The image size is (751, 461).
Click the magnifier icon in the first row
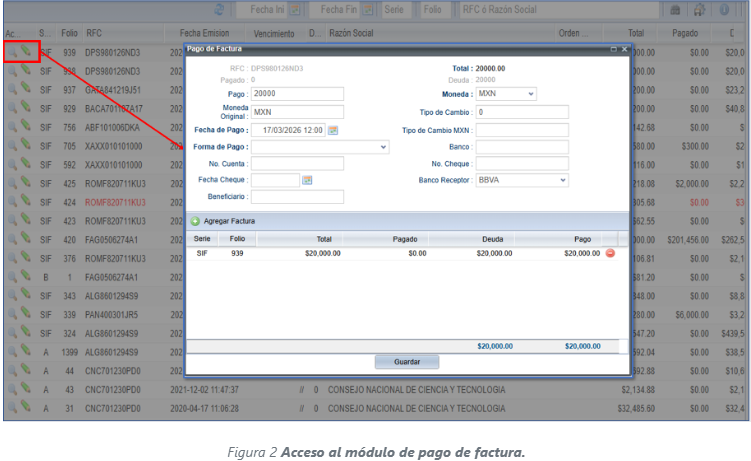point(12,52)
